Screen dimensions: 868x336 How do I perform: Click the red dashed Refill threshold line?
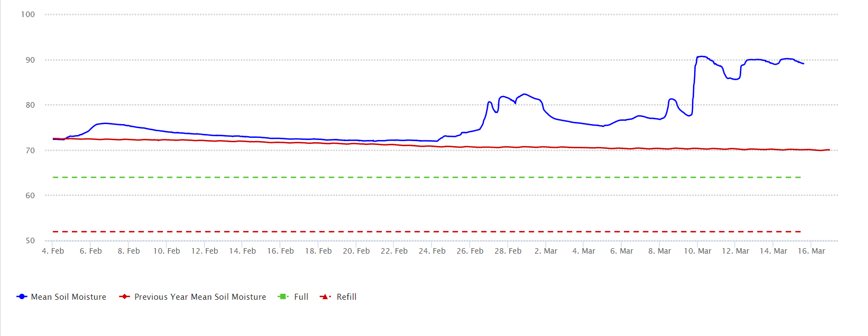tap(384, 232)
